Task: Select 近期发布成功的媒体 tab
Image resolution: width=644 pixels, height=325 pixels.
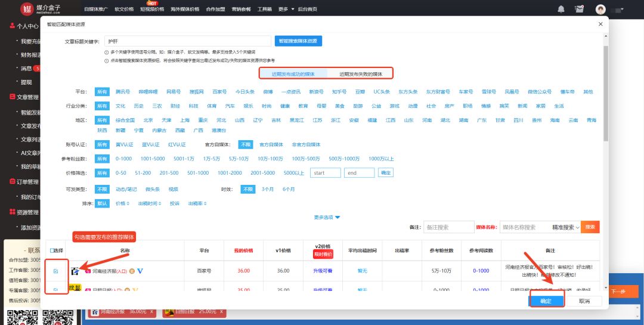Action: pyautogui.click(x=293, y=74)
